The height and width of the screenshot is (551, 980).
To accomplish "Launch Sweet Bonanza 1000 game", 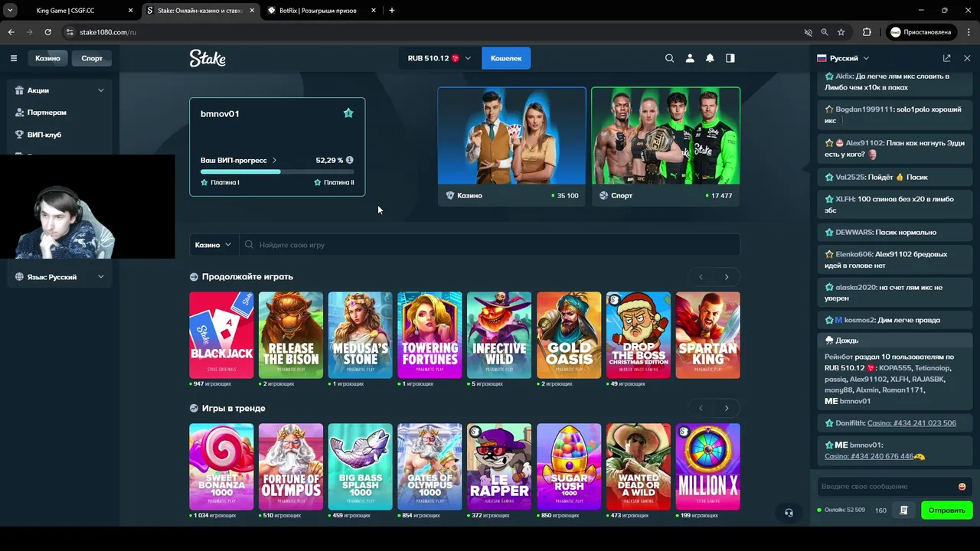I will tap(221, 467).
